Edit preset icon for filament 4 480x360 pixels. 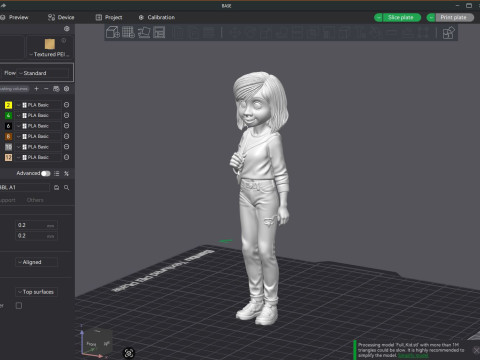point(66,115)
